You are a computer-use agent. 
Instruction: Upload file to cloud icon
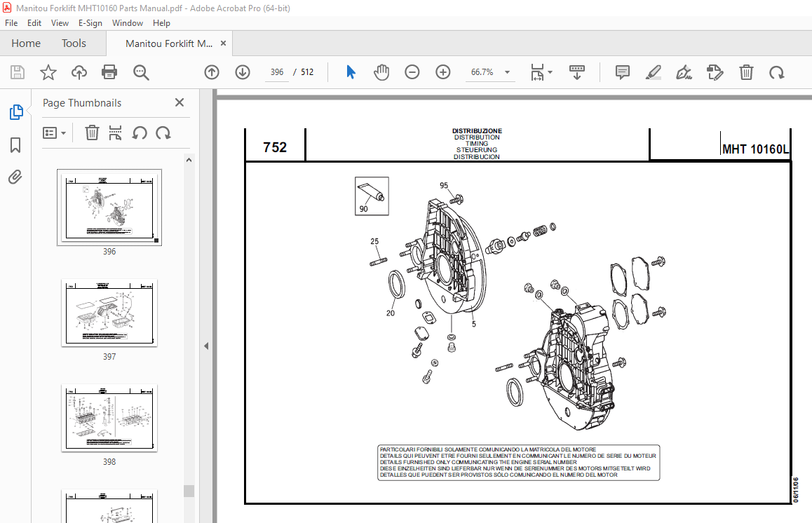pos(79,72)
